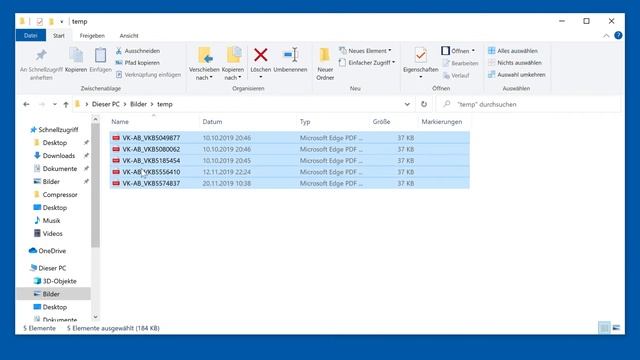Select file VK-AB_VKB5080062
Screen dimensions: 640x360
(x=289, y=149)
